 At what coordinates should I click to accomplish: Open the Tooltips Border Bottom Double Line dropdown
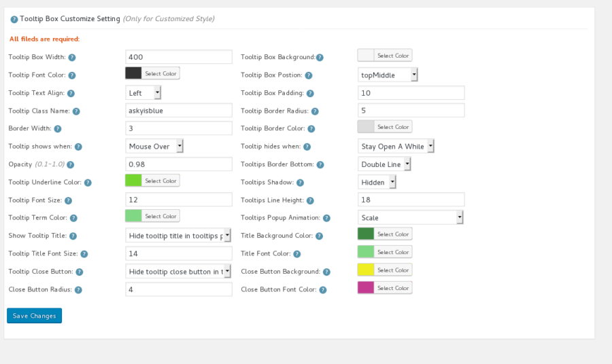pyautogui.click(x=384, y=164)
